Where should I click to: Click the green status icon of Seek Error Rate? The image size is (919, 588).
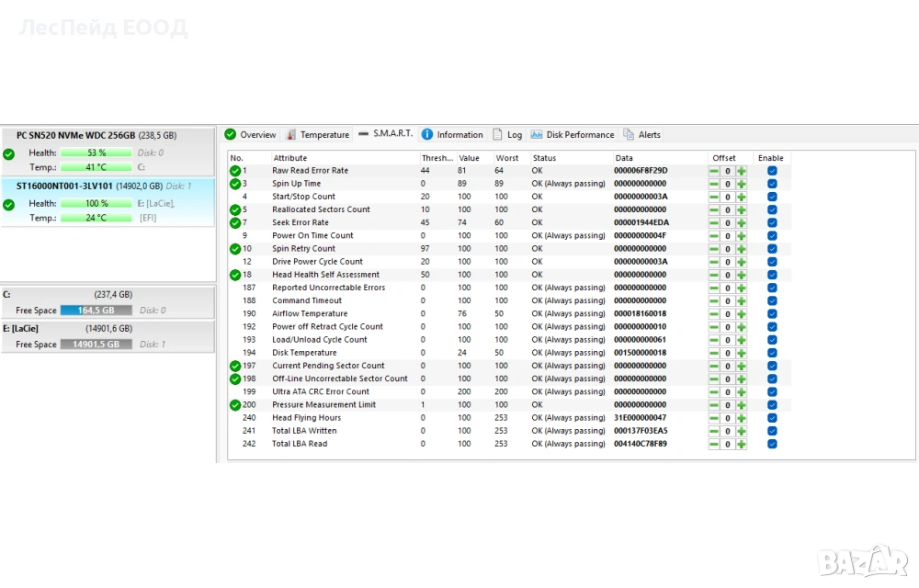tap(235, 223)
